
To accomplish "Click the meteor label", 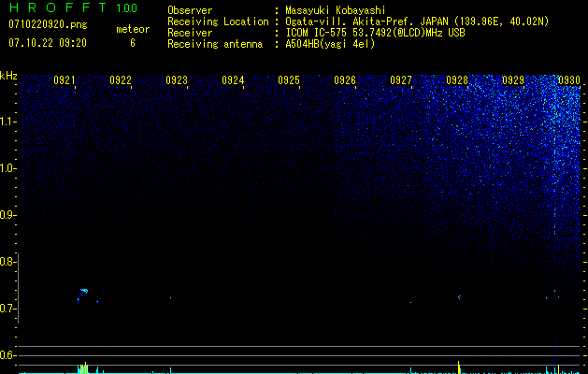I will point(133,29).
